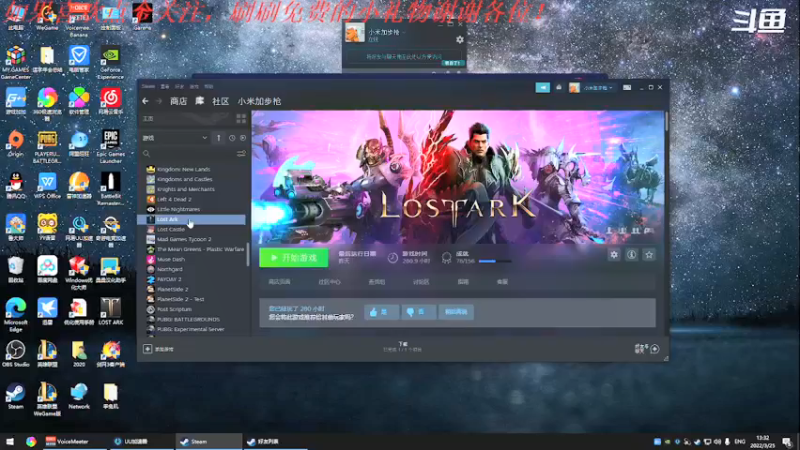Select Muse Dash in game list
The width and height of the screenshot is (800, 450).
coord(171,259)
